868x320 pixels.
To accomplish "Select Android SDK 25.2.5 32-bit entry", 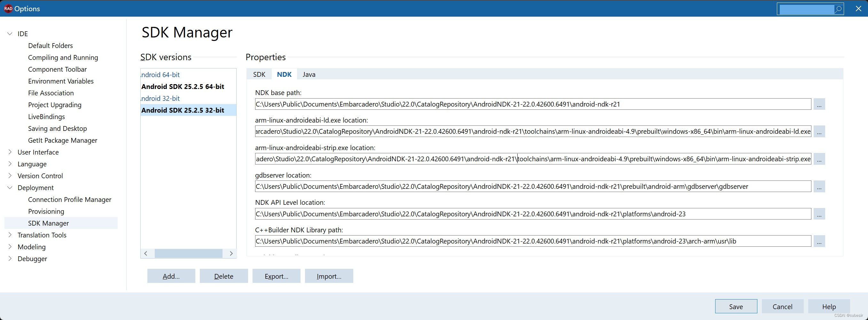I will pos(188,110).
